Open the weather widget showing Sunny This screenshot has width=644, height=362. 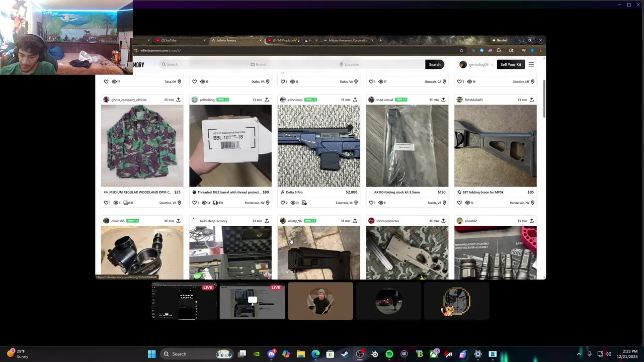tap(17, 354)
